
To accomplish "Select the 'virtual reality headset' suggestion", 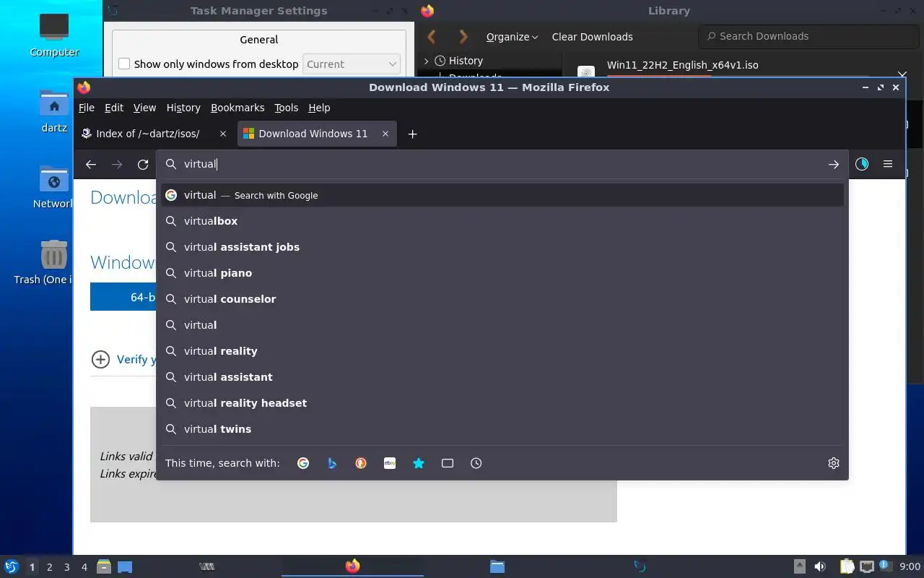I will 502,403.
